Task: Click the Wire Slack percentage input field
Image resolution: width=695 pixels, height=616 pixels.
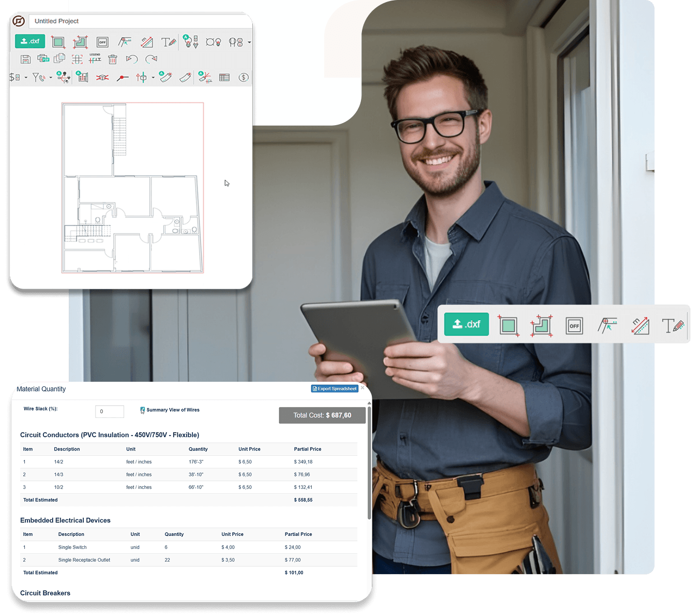Action: click(109, 411)
